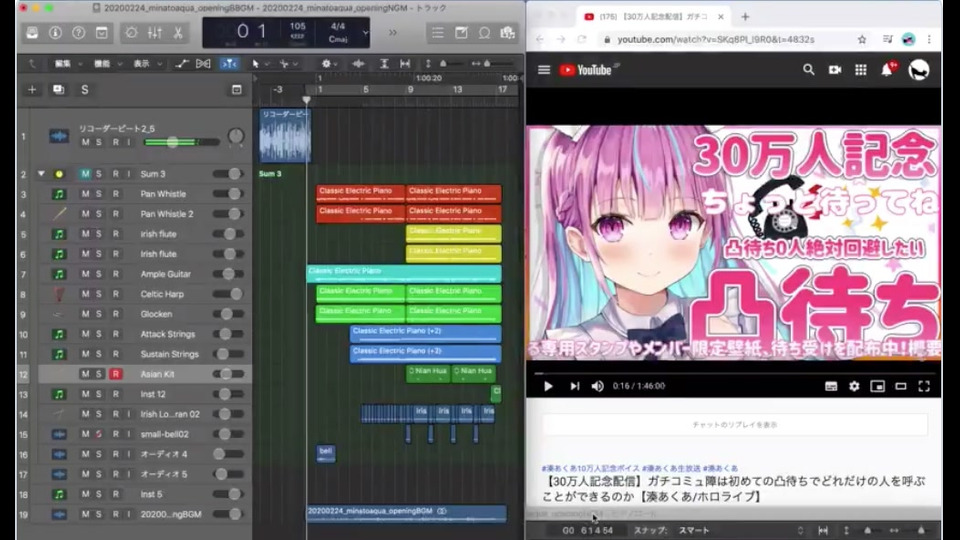Click the duplicate track icon
This screenshot has height=540, width=960.
(x=58, y=90)
